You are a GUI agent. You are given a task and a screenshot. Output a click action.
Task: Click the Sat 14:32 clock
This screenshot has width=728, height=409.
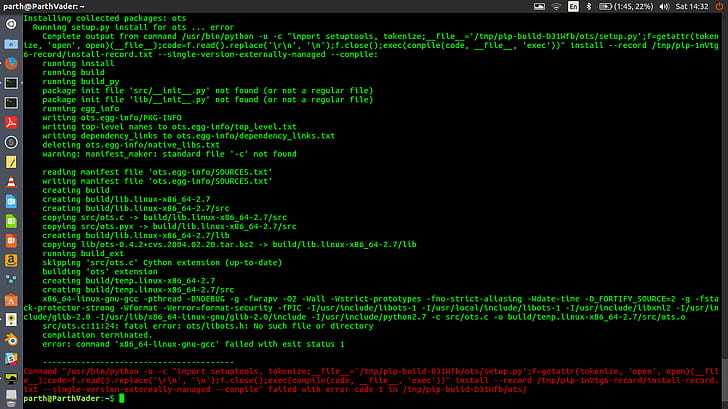click(690, 6)
